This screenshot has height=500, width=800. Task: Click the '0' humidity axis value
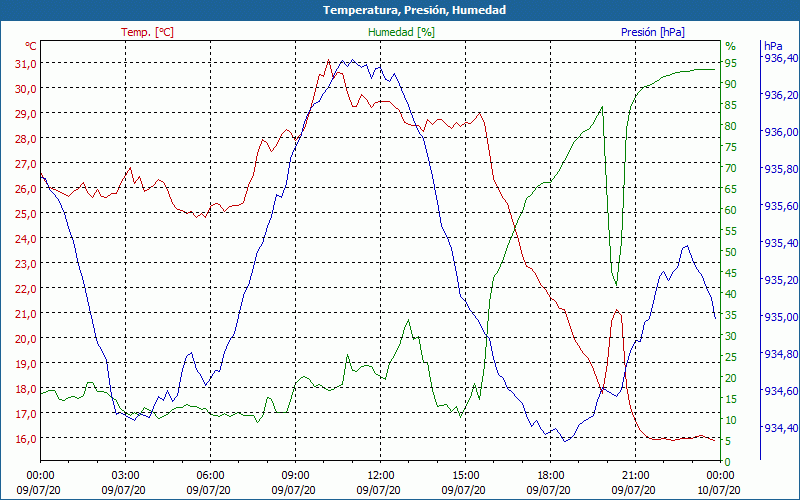click(728, 462)
